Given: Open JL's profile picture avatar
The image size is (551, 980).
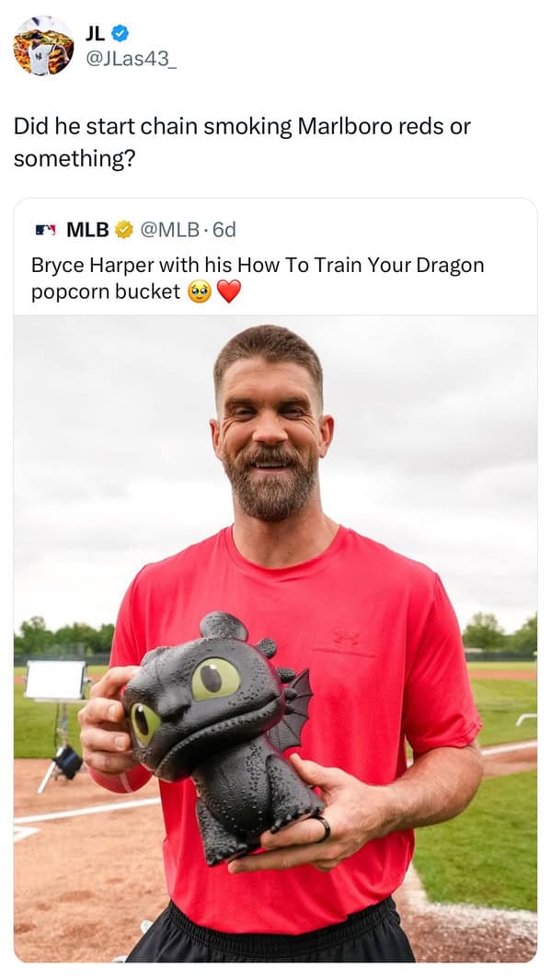Looking at the screenshot, I should point(44,46).
